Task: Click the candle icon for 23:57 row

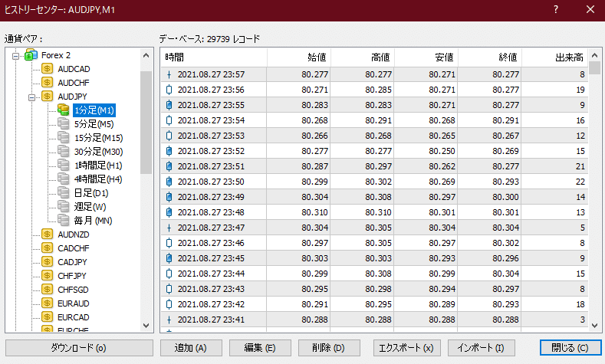Action: [x=169, y=74]
